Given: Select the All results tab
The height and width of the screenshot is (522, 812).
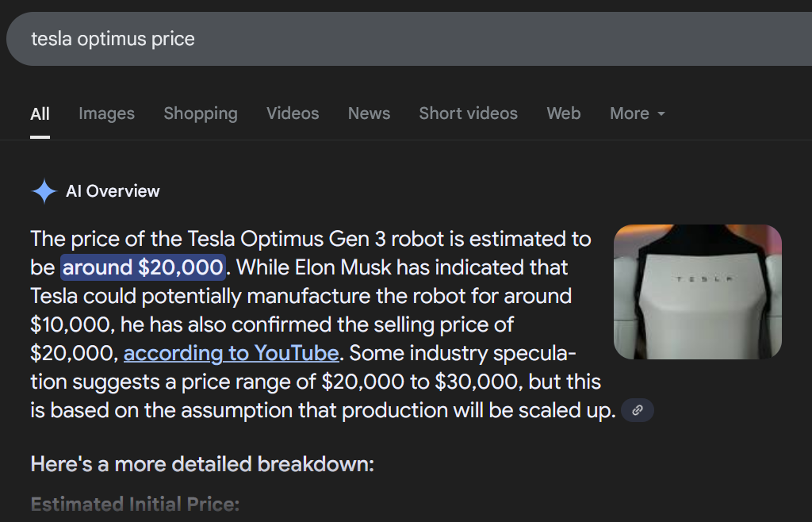Looking at the screenshot, I should coord(40,113).
